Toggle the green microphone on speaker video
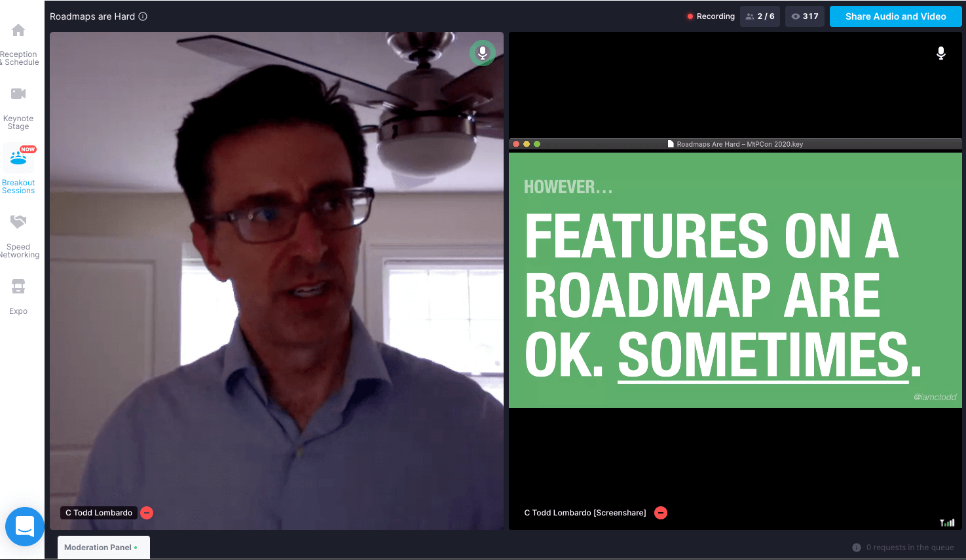The height and width of the screenshot is (560, 966). 483,53
